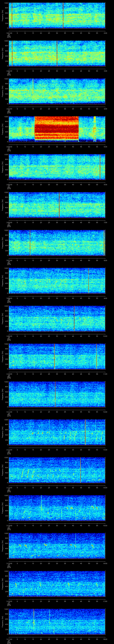Image resolution: width=114 pixels, height=644 pixels.
Task: Click the 5:00 end-of-axis label
Action: point(105,147)
